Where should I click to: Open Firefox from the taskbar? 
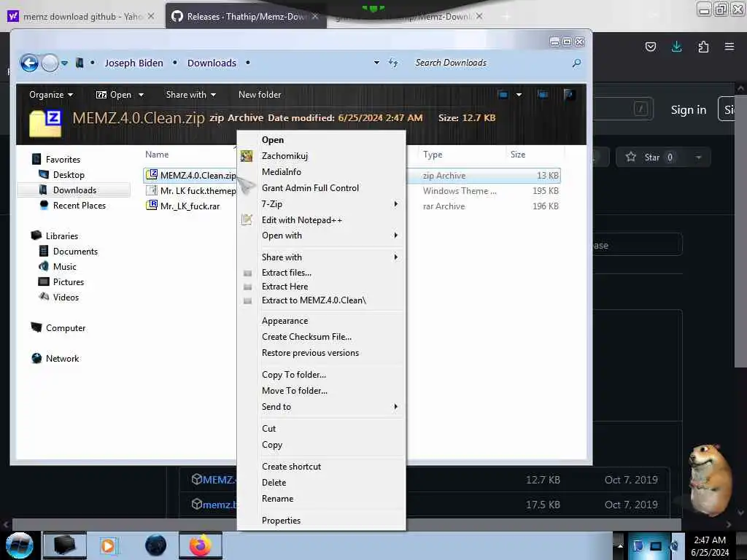201,545
